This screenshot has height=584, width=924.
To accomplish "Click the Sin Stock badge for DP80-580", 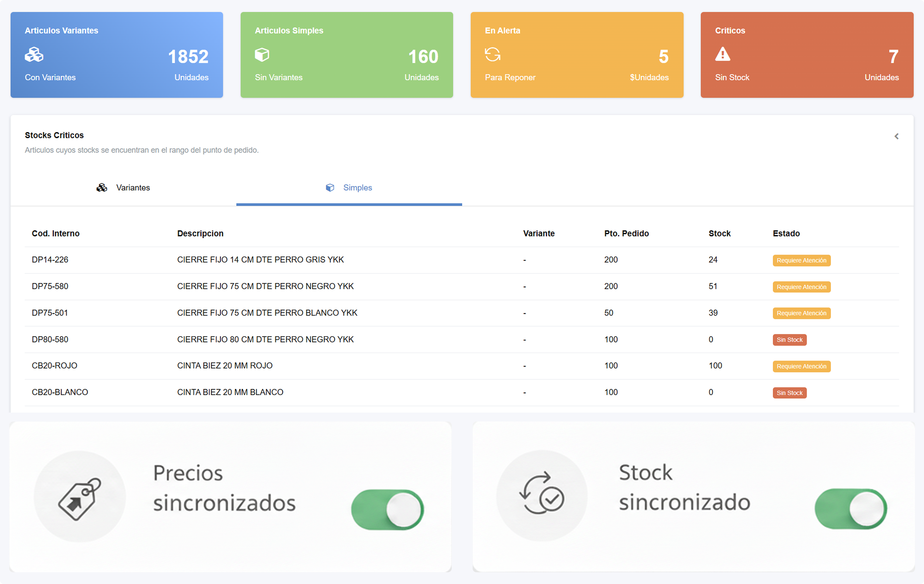I will [789, 340].
